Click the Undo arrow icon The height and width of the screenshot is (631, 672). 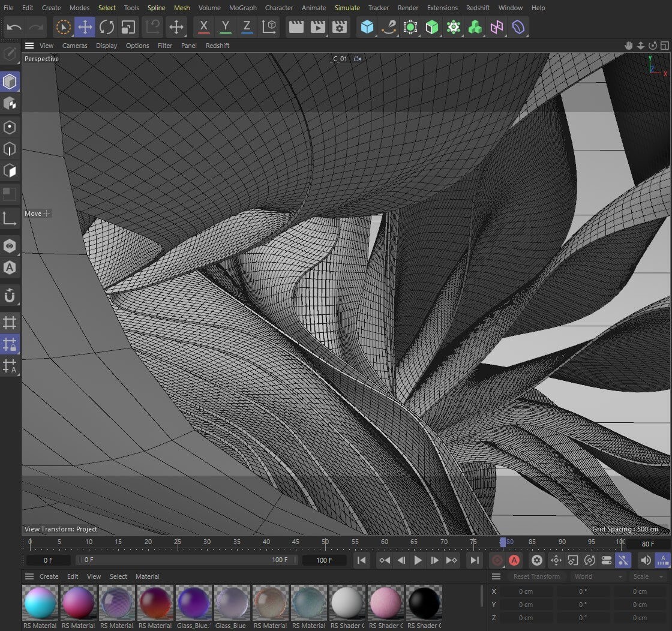(x=14, y=27)
